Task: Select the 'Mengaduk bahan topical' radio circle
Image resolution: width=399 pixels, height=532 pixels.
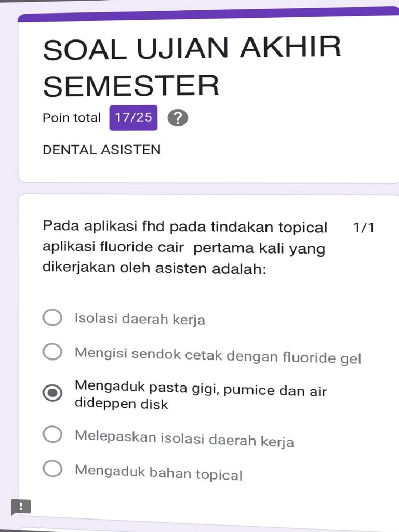Action: coord(52,469)
